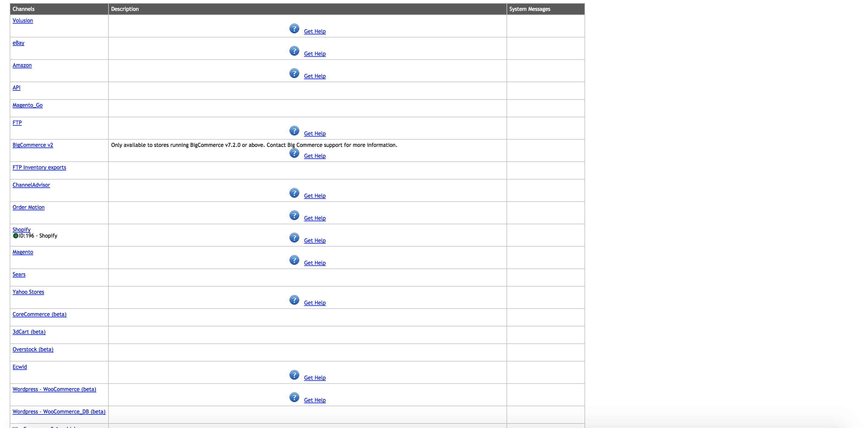Click the help icon in Ecwid row
868x428 pixels.
point(294,375)
